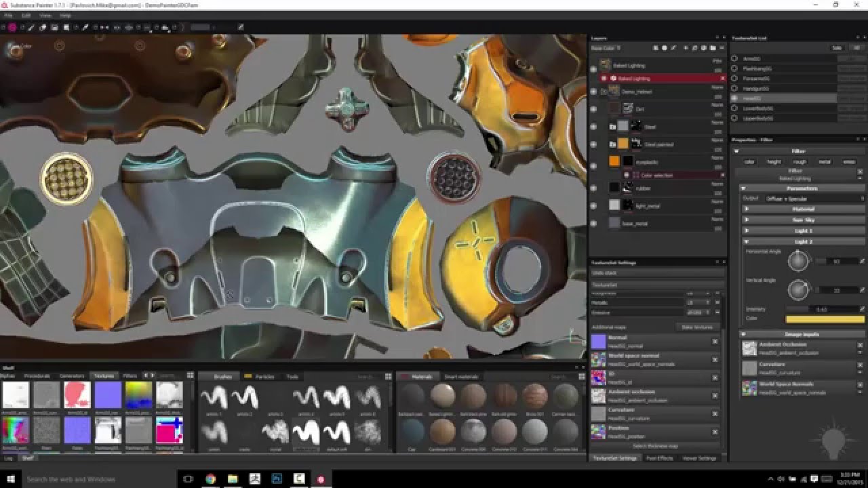Switch to the Smart materials tab
Screen dimensions: 868x488
pyautogui.click(x=460, y=377)
